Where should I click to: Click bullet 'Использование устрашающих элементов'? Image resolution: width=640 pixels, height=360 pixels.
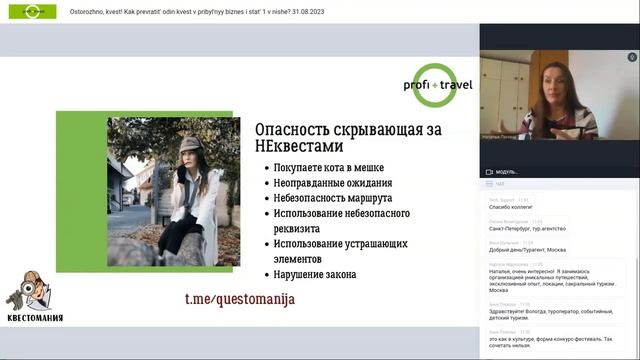[x=340, y=251]
